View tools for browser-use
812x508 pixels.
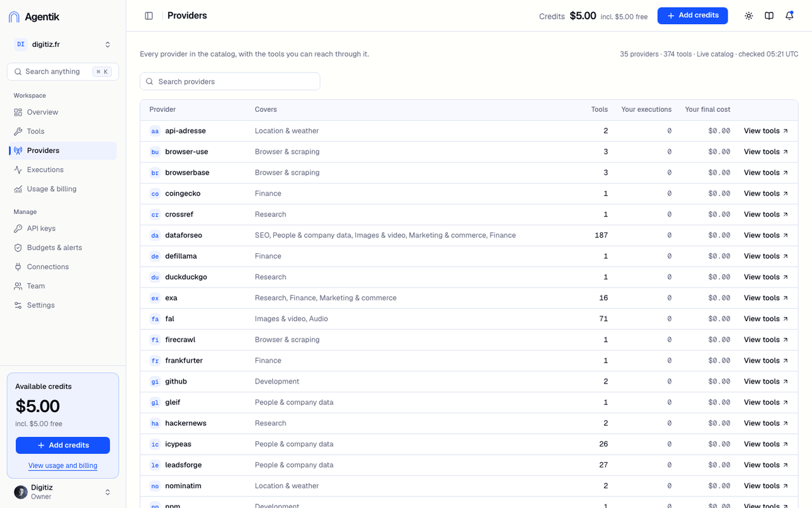pyautogui.click(x=766, y=152)
